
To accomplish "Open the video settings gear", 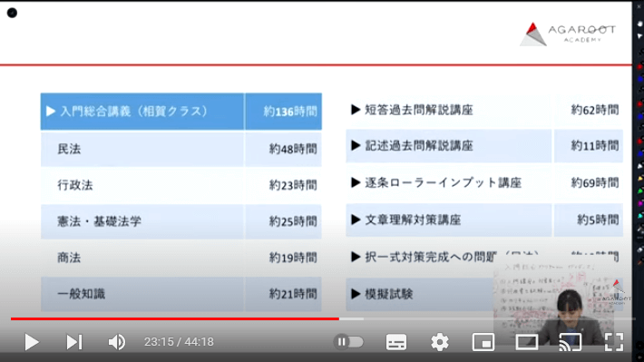I will [440, 342].
